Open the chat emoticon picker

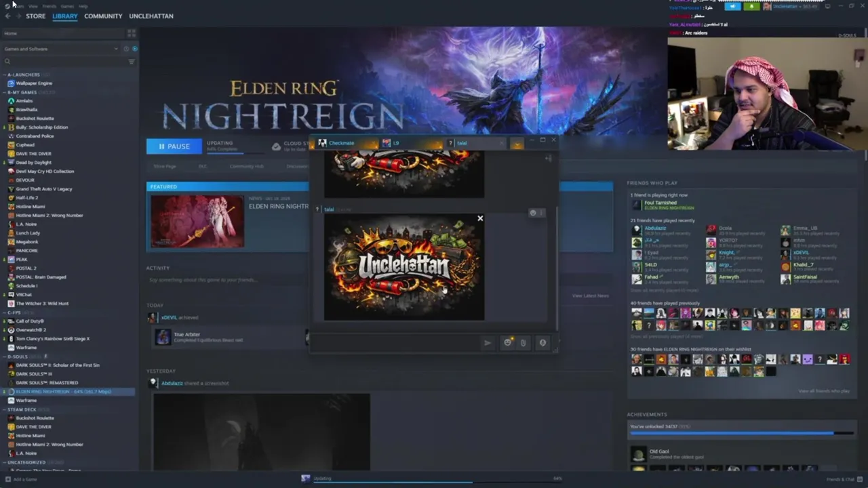point(507,342)
